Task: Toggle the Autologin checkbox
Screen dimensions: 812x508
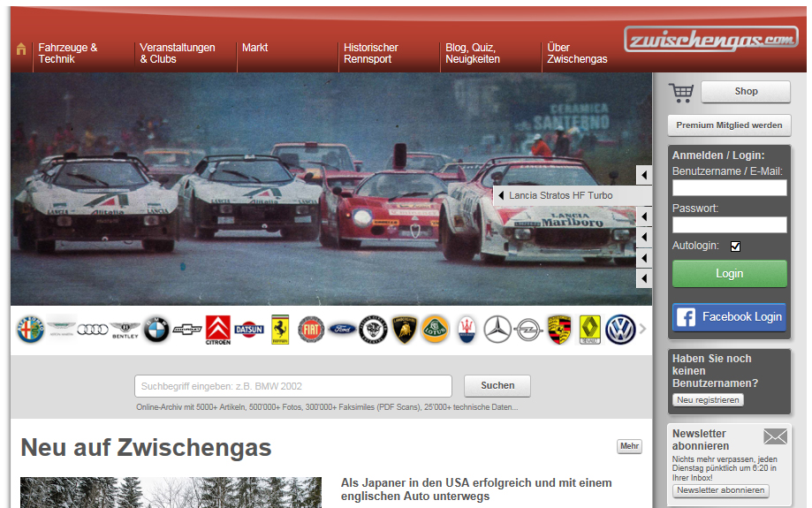Action: coord(735,246)
